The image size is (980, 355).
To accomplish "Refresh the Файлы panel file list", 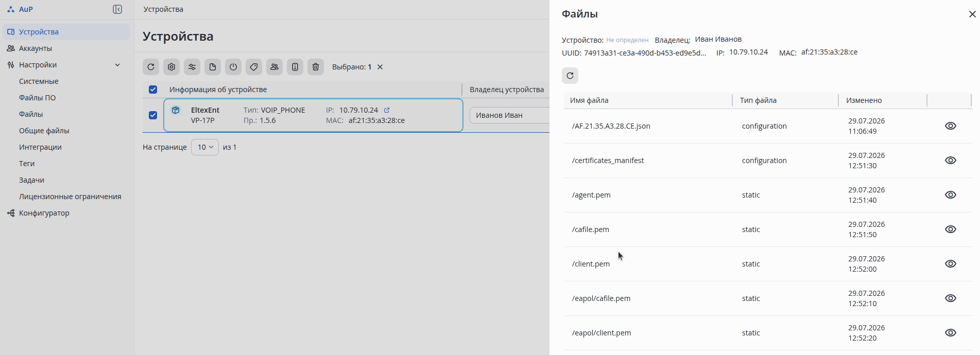I will (570, 76).
